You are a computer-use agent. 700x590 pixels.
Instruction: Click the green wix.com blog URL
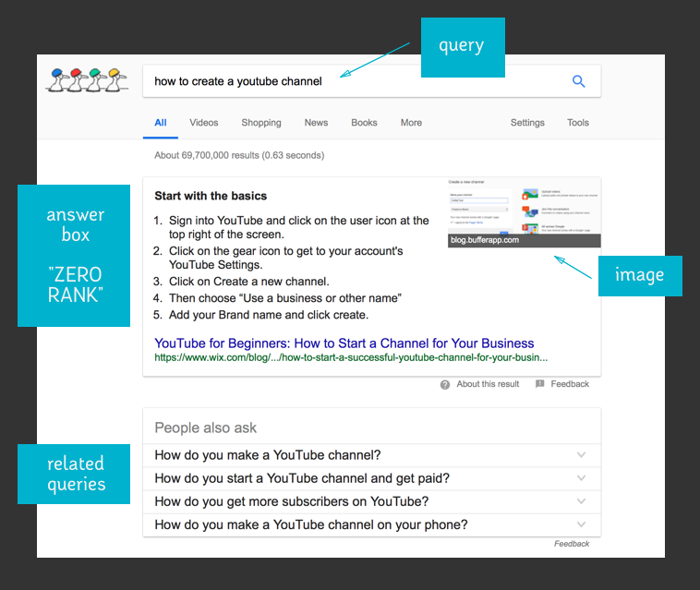click(351, 357)
